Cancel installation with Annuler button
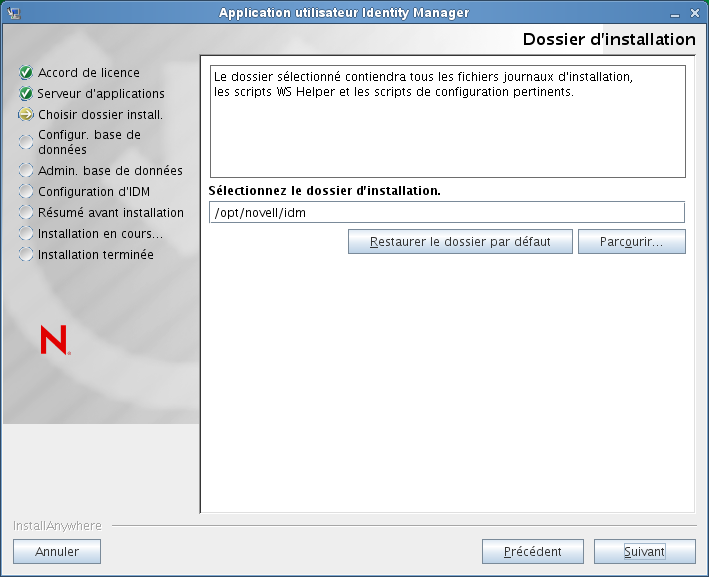Screen dimensions: 709x577 coord(57,552)
